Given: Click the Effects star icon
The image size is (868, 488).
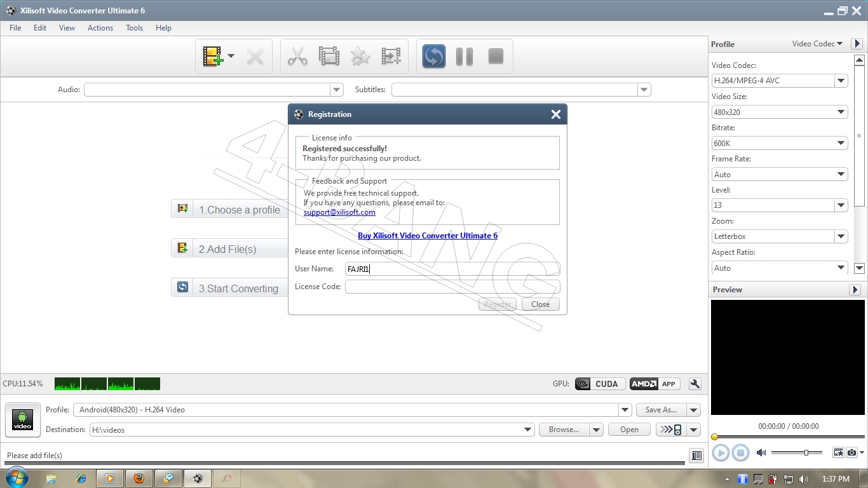Looking at the screenshot, I should (x=360, y=57).
